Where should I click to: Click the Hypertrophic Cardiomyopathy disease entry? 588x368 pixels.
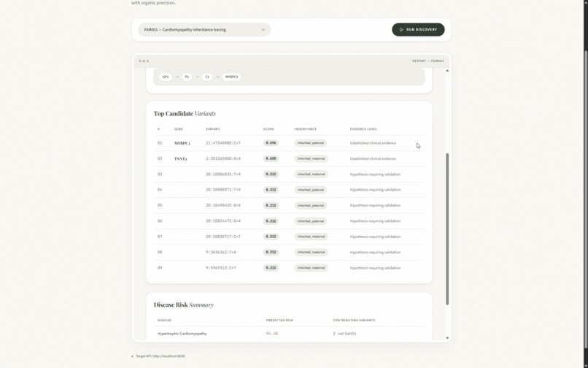(x=182, y=334)
